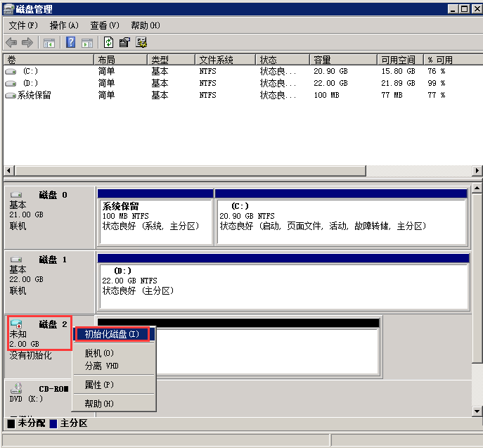Sort by the 布局 column header

coord(120,60)
